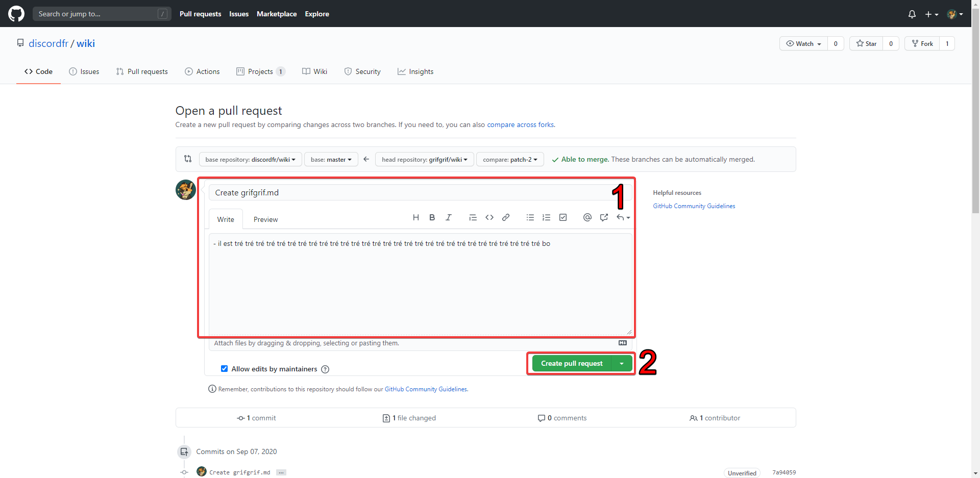Open the user avatar menu

pyautogui.click(x=955, y=14)
